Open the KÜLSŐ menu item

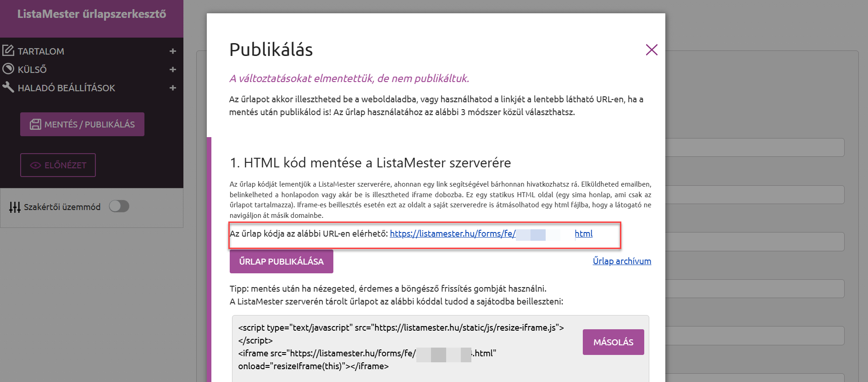(x=32, y=69)
